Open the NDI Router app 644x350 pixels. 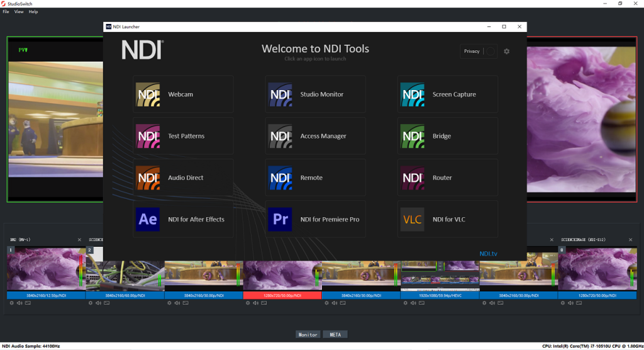(448, 178)
